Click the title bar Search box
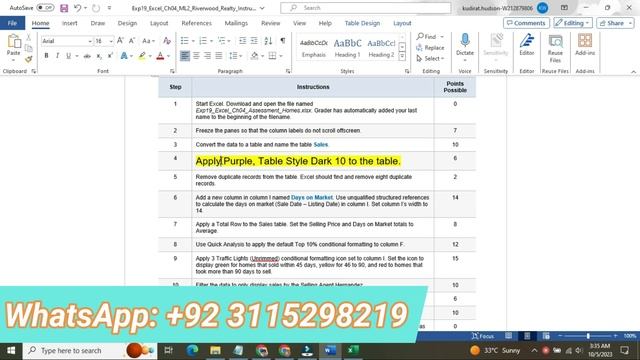640x360 pixels. point(366,8)
